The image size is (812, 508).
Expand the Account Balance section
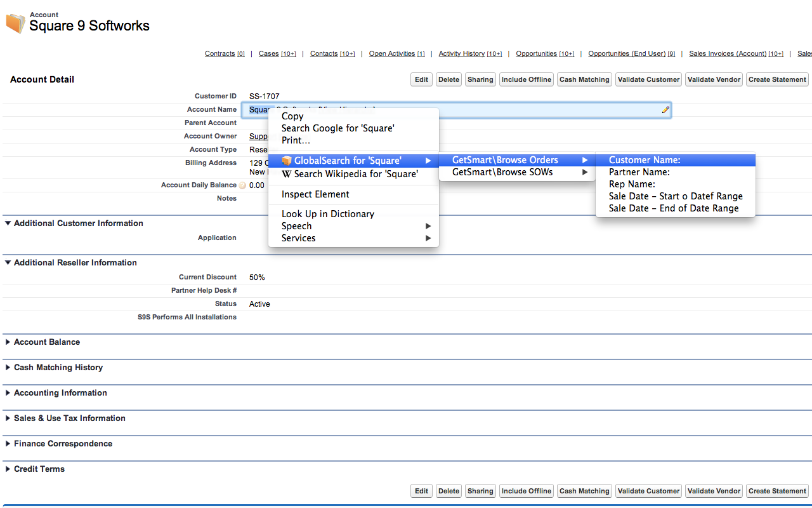click(x=8, y=342)
